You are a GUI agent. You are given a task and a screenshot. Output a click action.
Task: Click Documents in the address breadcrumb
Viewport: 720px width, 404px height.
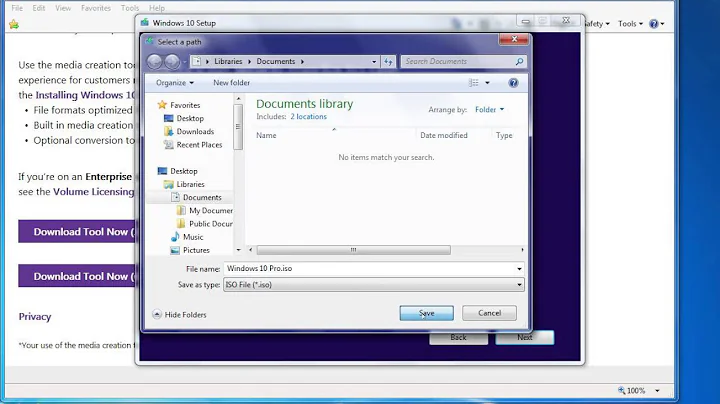pos(276,62)
